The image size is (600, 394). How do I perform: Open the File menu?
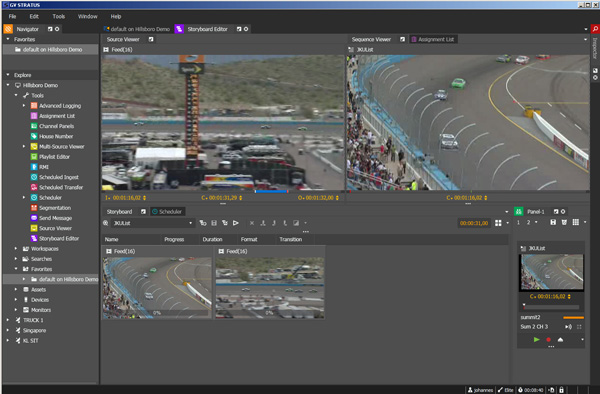tap(12, 16)
